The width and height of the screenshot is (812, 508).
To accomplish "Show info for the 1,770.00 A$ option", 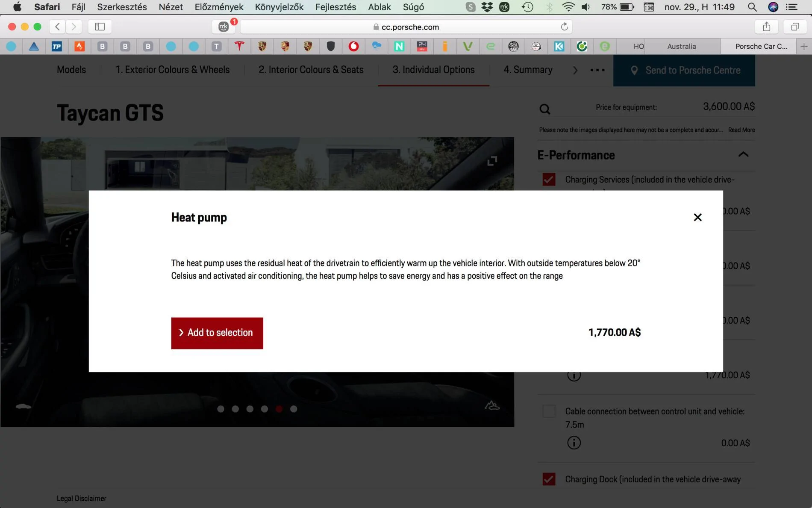I will click(574, 376).
